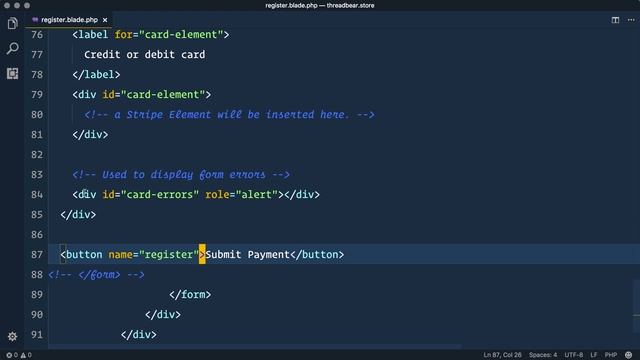Change end of line sequence LF
The width and height of the screenshot is (640, 360).
point(593,355)
